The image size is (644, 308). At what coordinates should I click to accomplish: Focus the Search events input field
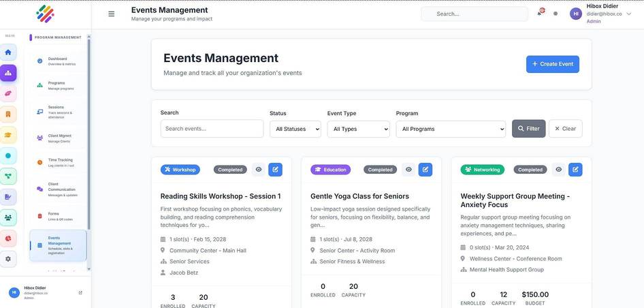(x=212, y=129)
